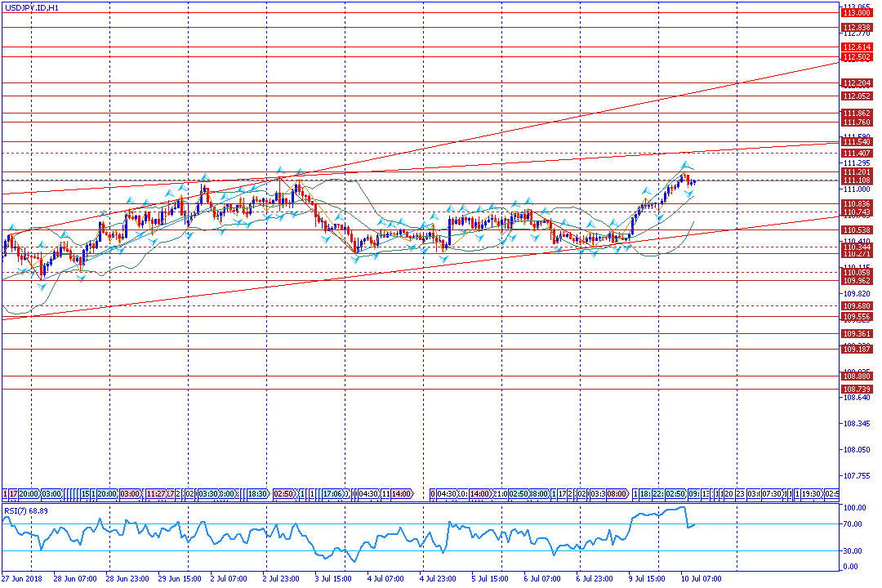
Task: Click the USDJPY.ID,H1 chart title
Action: [32, 7]
